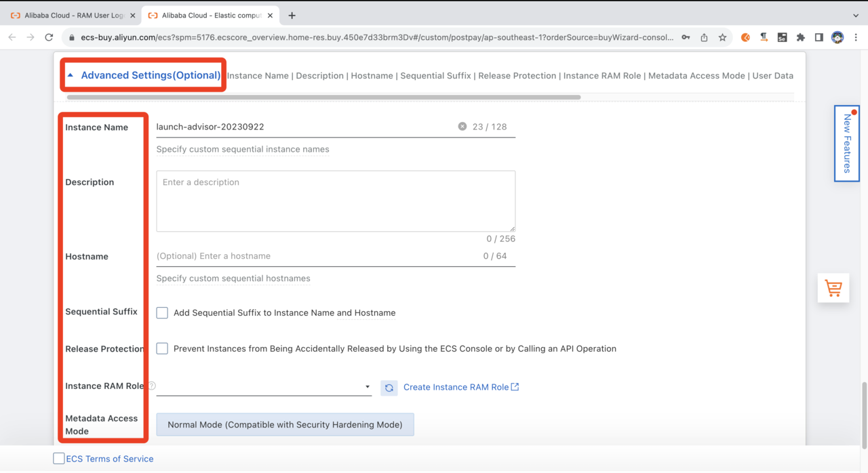The width and height of the screenshot is (868, 473).
Task: Click the Instance RAM Role help icon
Action: coord(152,386)
